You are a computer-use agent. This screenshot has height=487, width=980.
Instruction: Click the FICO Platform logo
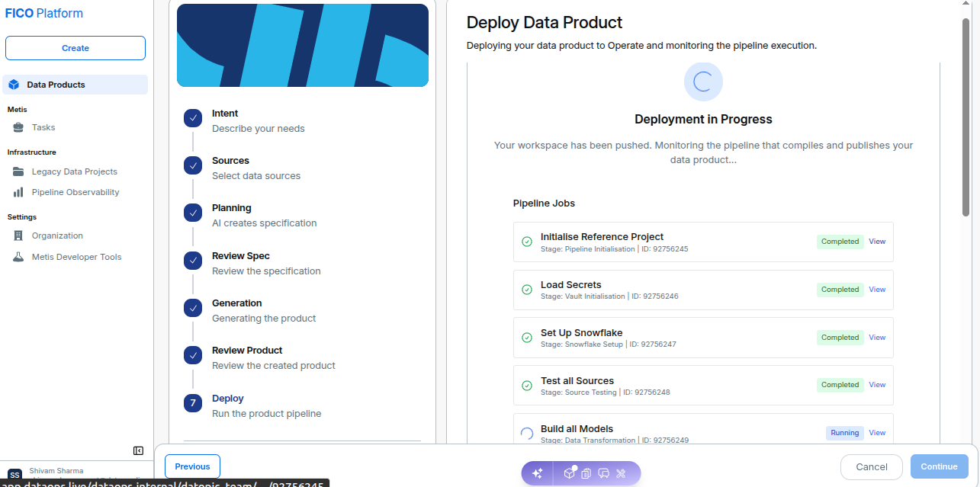44,13
